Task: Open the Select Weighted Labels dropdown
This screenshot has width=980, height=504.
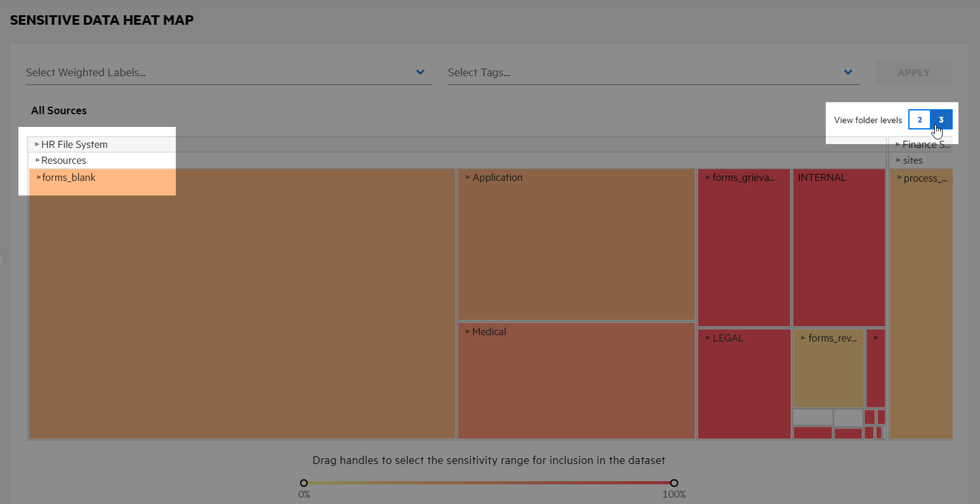Action: [419, 72]
